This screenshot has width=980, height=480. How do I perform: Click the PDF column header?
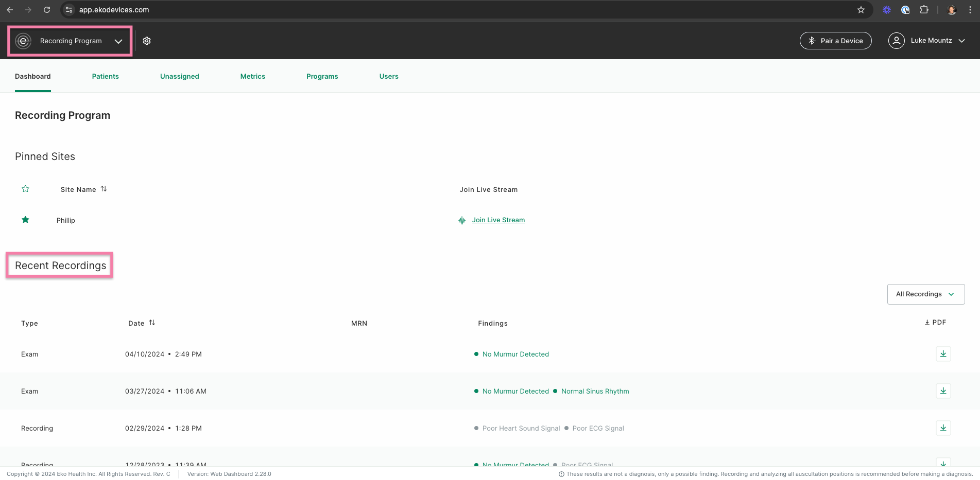coord(935,323)
